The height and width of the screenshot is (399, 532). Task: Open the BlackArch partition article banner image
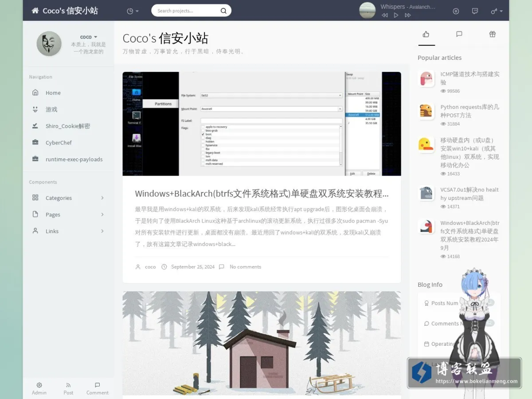pyautogui.click(x=262, y=124)
